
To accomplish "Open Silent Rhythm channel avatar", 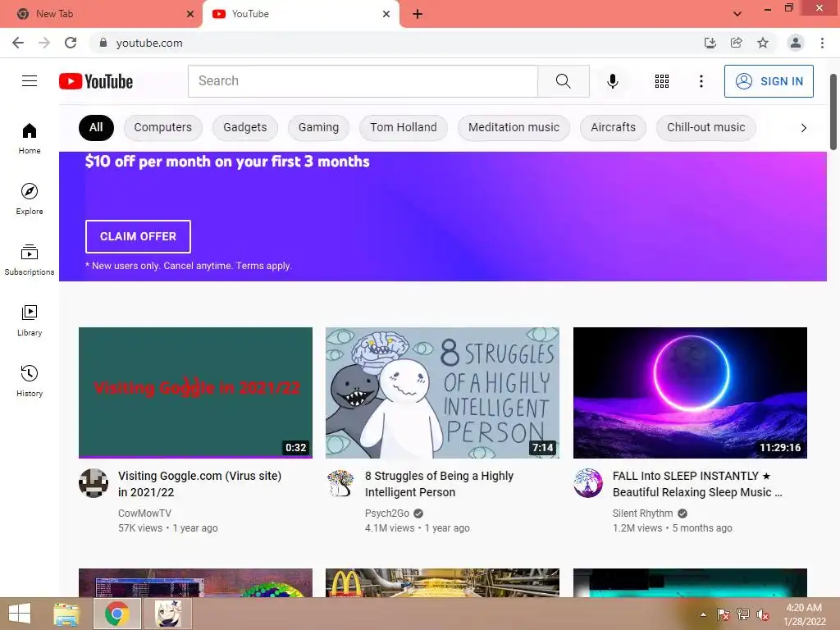I will pyautogui.click(x=588, y=482).
